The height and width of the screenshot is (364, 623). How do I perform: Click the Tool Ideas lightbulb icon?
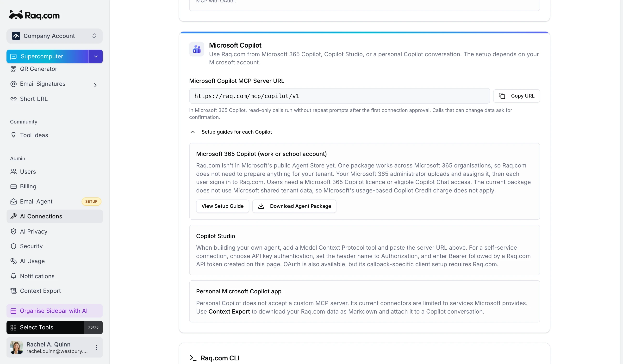(13, 135)
